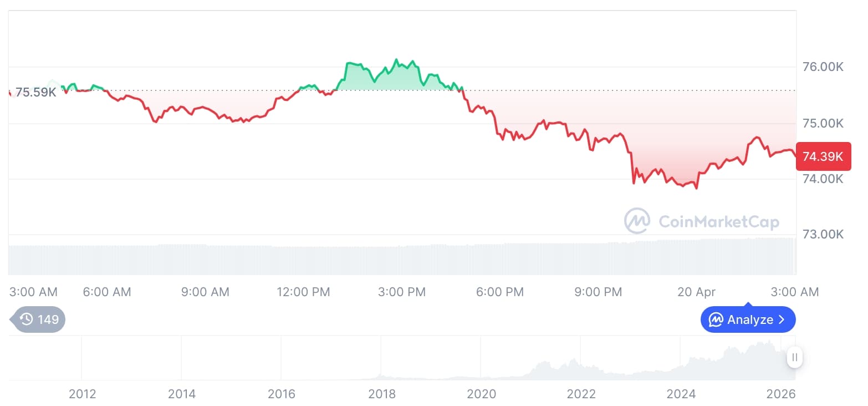Click the CoinMarketCap emblem inside the Analyze button
868x406 pixels.
[x=716, y=319]
